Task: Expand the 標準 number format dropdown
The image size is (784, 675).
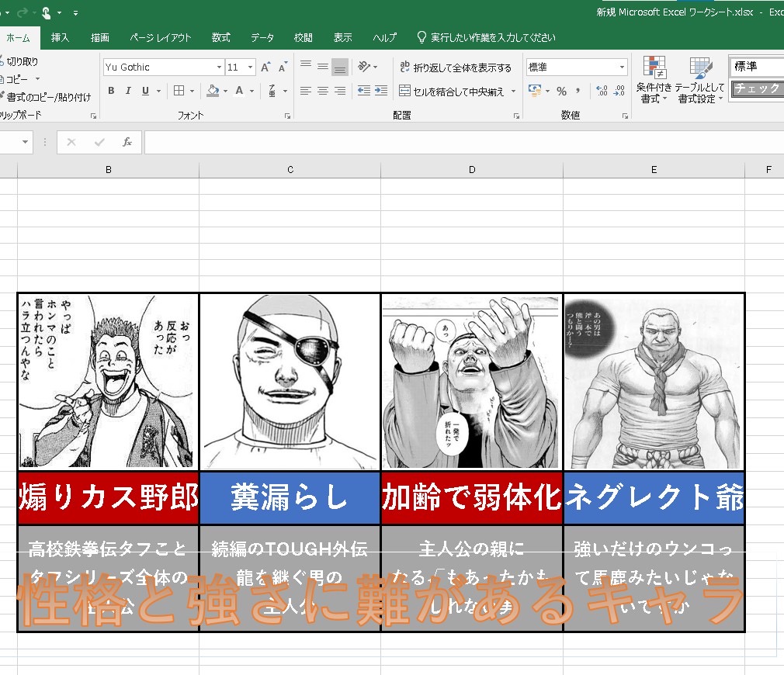Action: pos(622,67)
